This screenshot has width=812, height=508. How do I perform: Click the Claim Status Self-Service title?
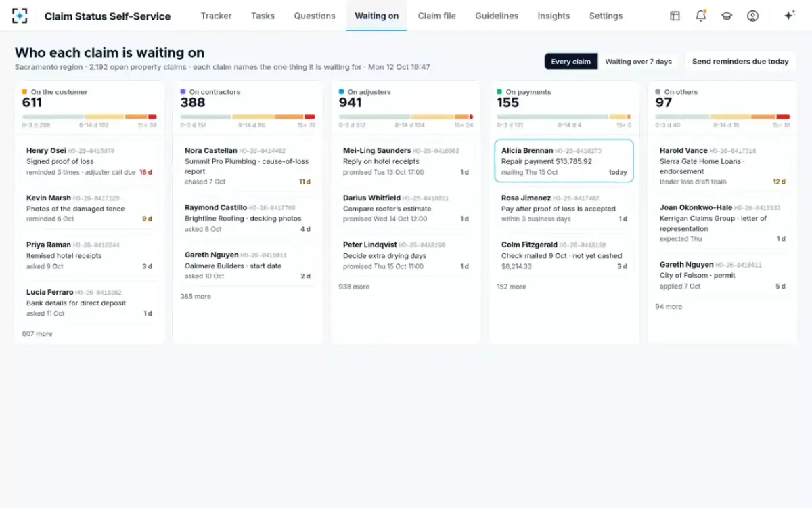tap(108, 16)
